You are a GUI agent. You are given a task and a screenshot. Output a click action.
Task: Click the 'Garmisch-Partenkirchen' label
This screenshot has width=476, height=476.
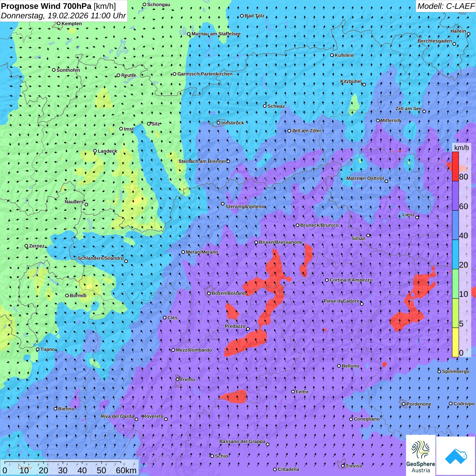(x=205, y=74)
